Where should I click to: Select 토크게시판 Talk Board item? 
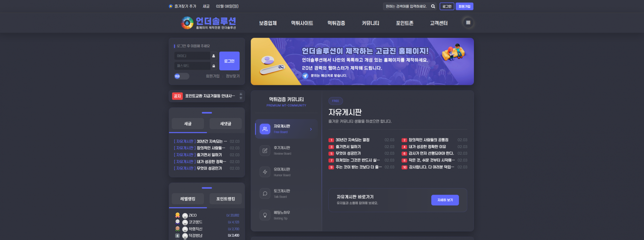tap(286, 194)
